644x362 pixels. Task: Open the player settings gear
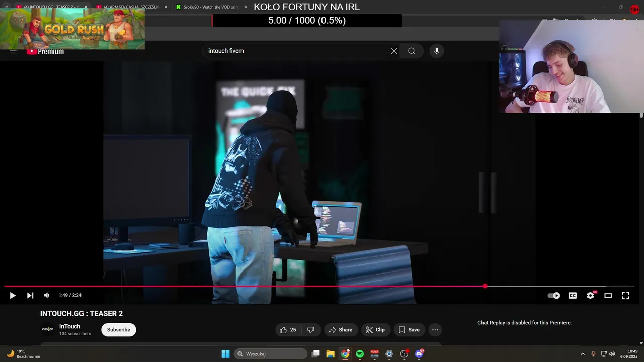(591, 296)
